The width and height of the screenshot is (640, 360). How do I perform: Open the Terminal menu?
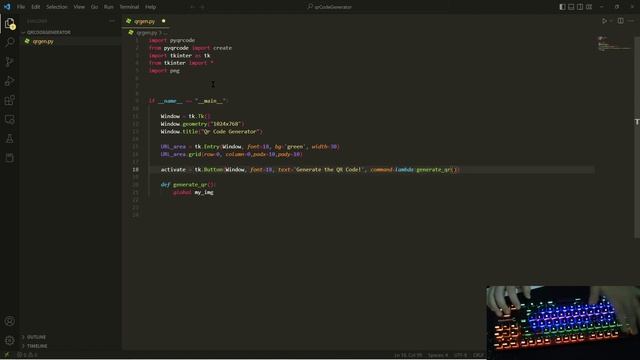129,7
